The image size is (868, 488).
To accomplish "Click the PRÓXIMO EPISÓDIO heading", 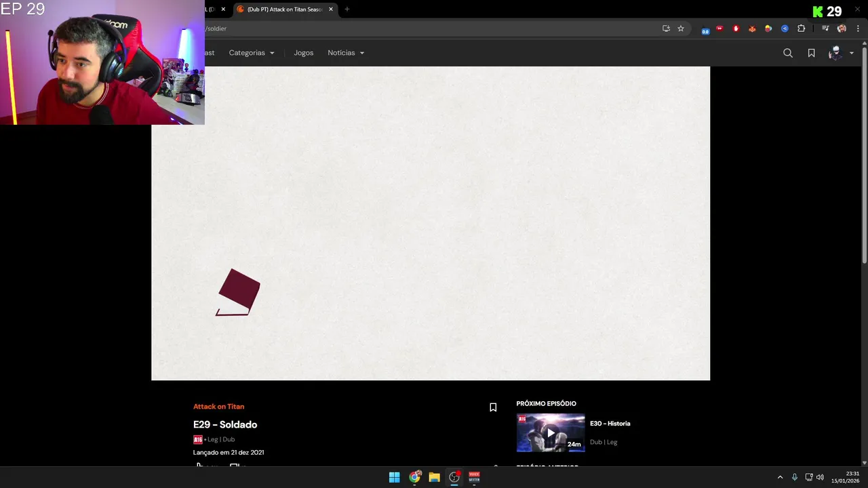I will 547,404.
